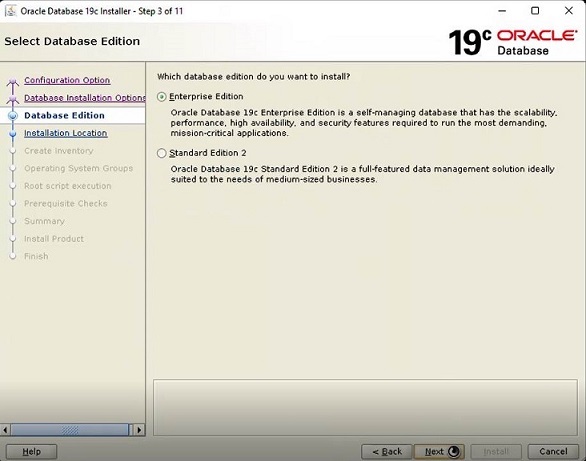Click the Oracle 19c Database logo

(512, 42)
